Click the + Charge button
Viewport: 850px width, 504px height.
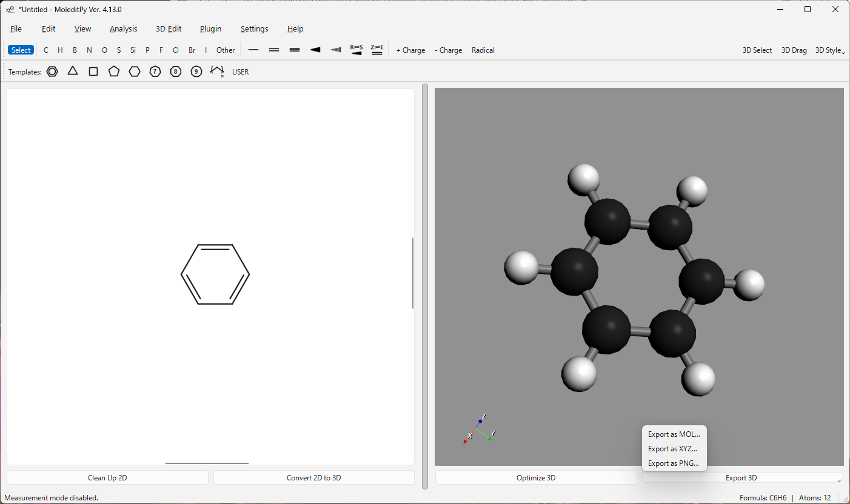click(410, 50)
